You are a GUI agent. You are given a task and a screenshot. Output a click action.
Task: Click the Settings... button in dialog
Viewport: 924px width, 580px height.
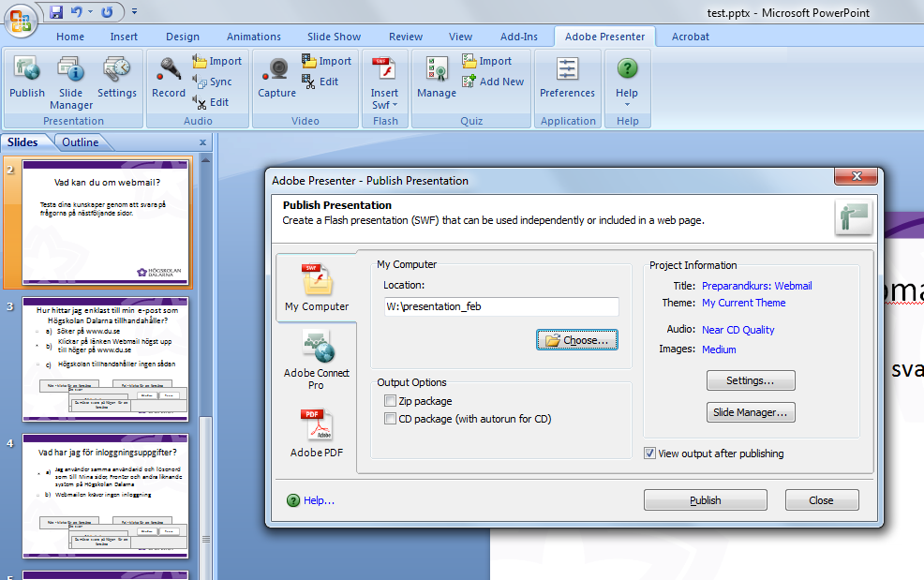coord(751,380)
